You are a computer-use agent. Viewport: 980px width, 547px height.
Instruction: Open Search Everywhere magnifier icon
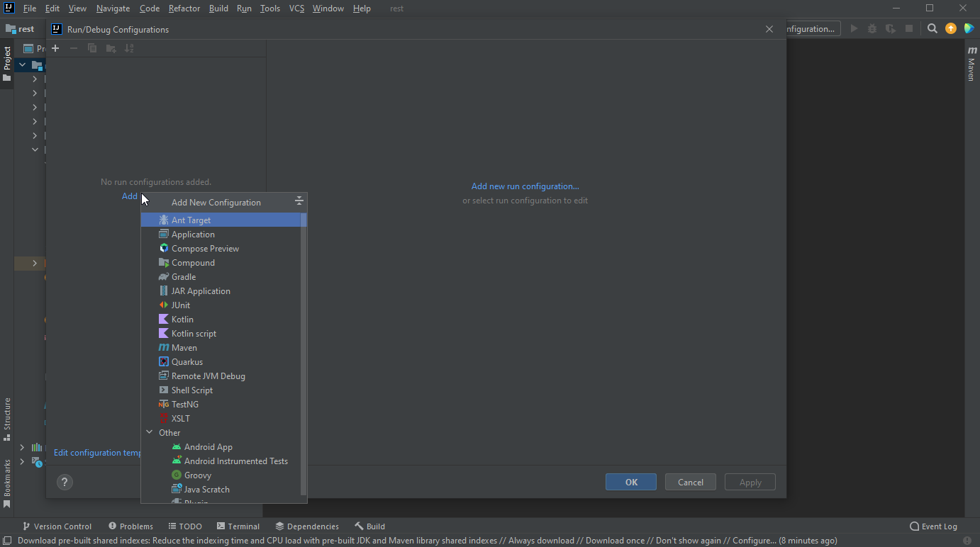point(932,28)
